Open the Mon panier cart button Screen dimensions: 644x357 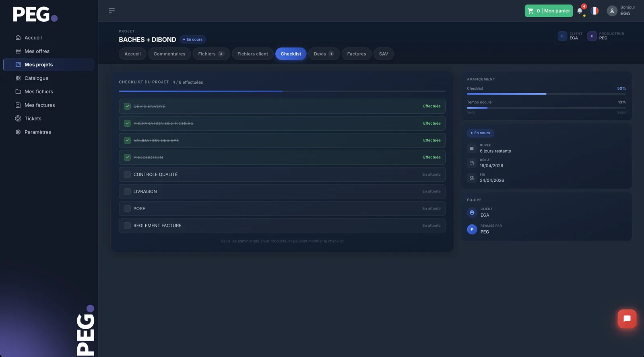pos(549,11)
